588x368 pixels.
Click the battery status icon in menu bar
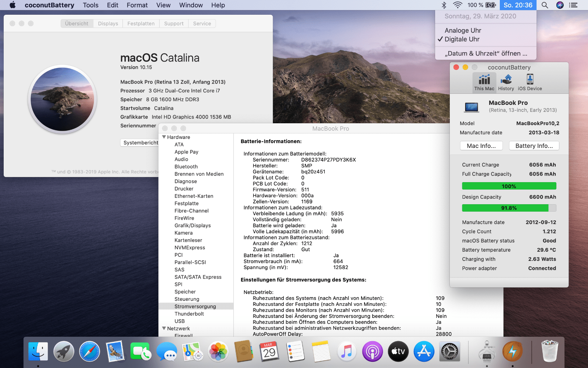[491, 5]
